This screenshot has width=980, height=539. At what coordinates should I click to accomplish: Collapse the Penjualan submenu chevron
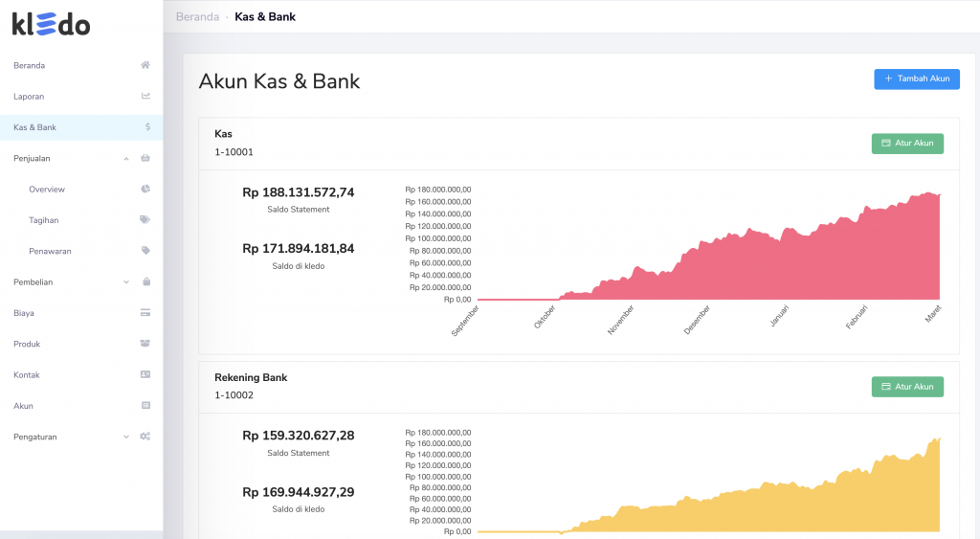(126, 159)
